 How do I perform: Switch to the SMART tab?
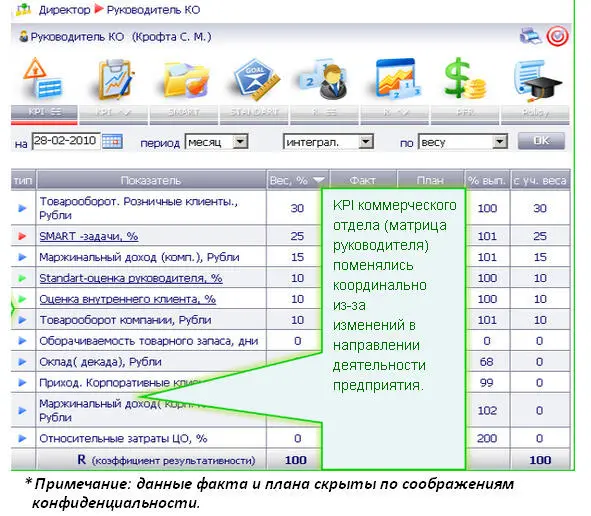[184, 113]
